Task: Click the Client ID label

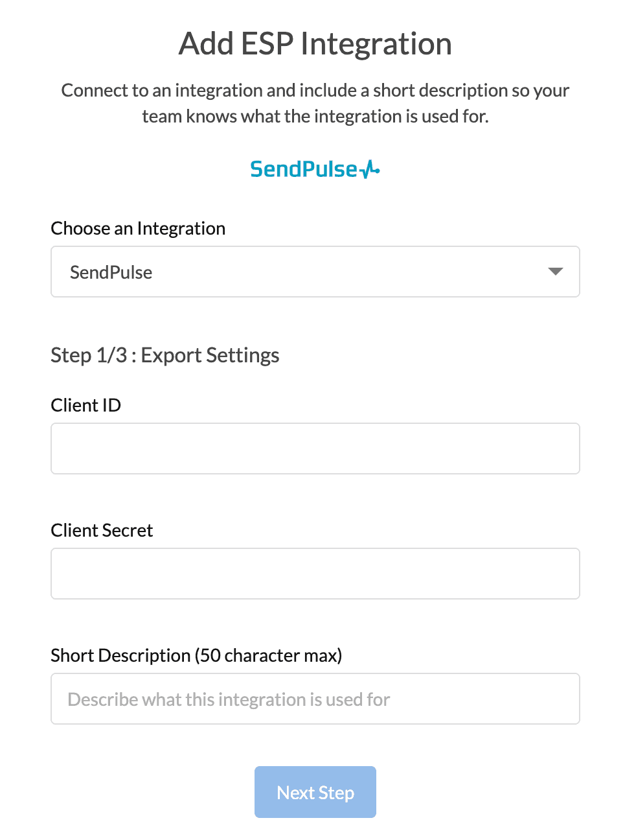Action: [86, 405]
